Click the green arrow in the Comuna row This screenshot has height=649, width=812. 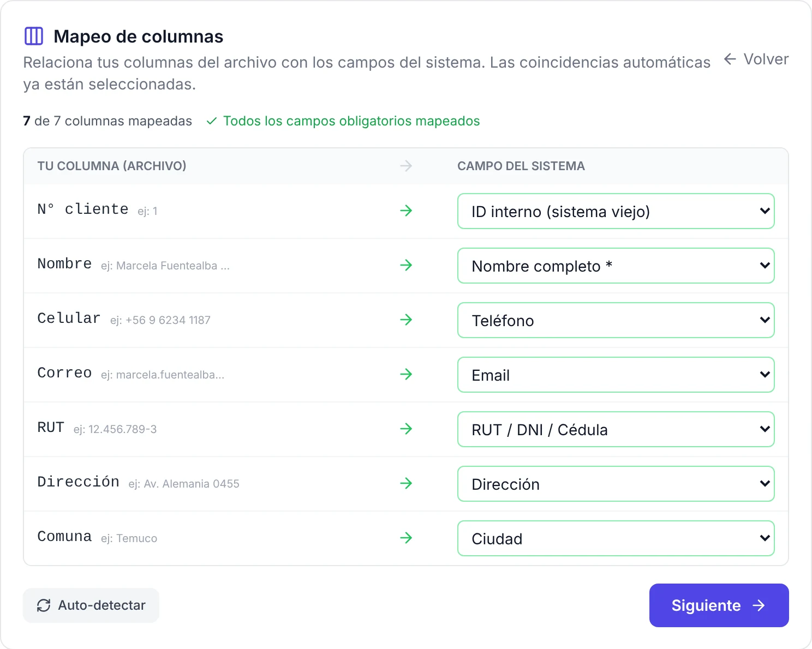tap(406, 538)
